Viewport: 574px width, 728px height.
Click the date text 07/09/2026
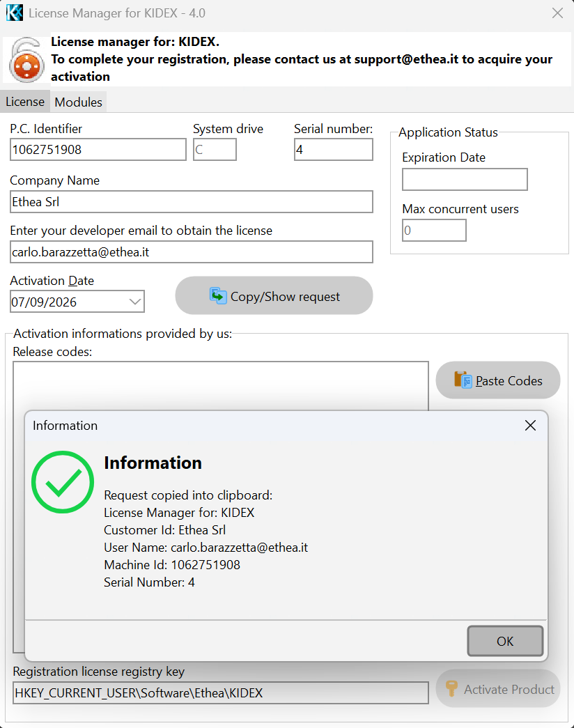click(x=44, y=302)
